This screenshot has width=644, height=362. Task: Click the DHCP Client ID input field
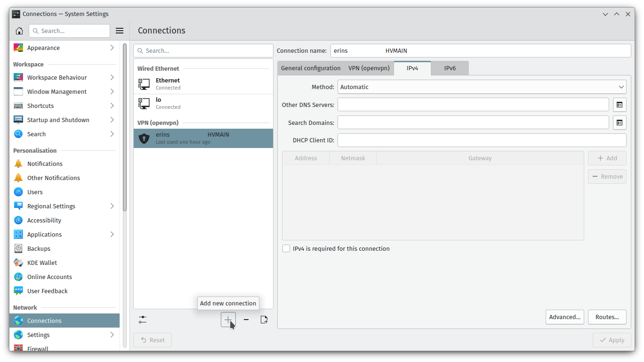pyautogui.click(x=482, y=140)
